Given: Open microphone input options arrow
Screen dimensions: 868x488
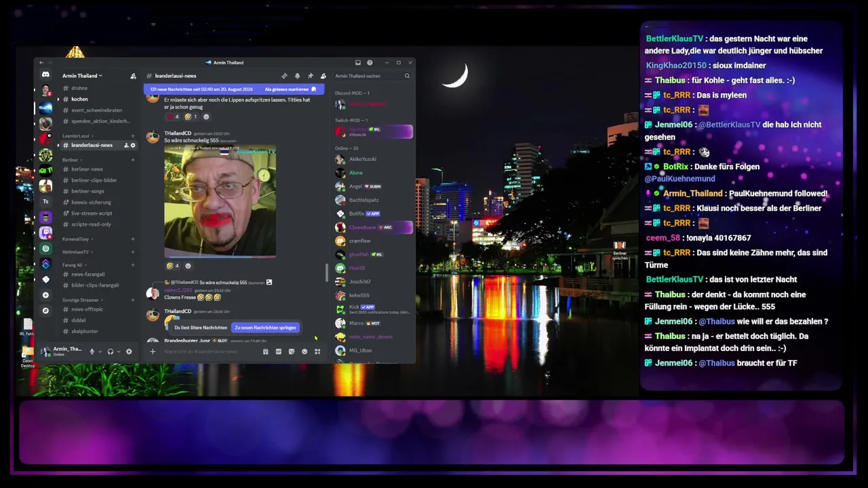Looking at the screenshot, I should (x=100, y=351).
